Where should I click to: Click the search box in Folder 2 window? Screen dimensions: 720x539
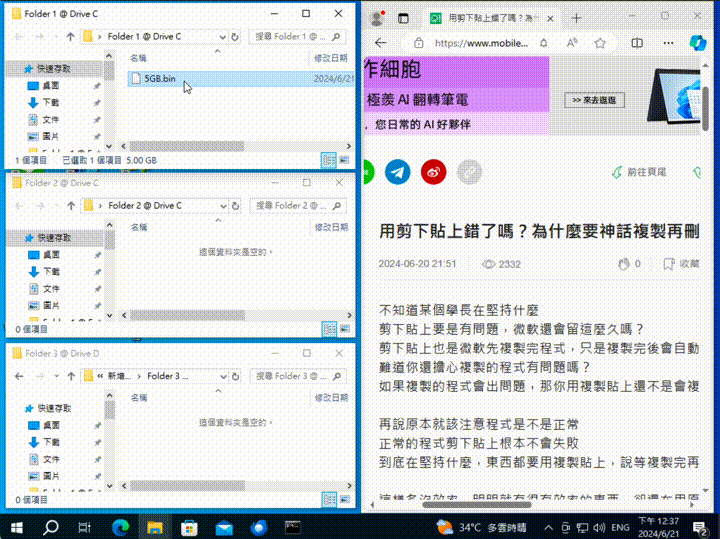coord(297,206)
